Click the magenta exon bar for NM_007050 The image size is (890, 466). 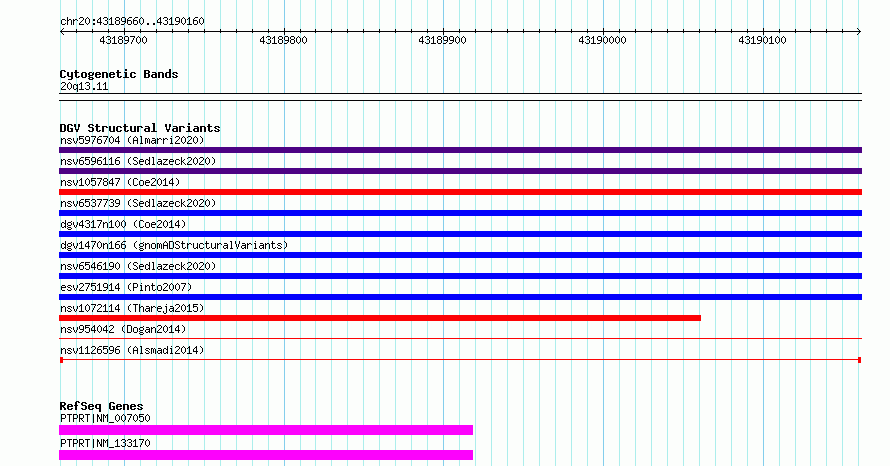(266, 430)
